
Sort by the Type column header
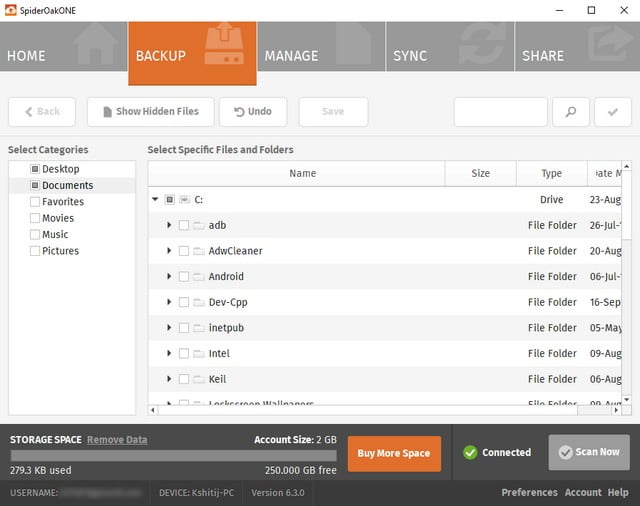551,173
